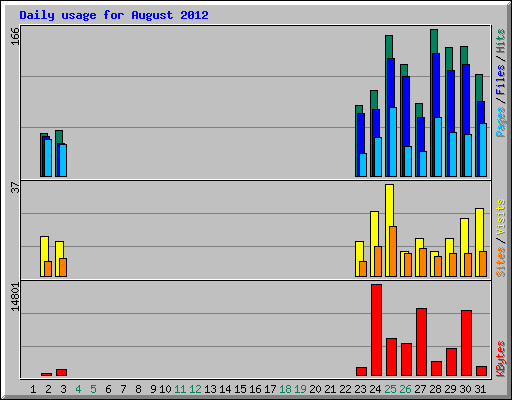
Task: Click green weekend day label 25
Action: (x=390, y=389)
